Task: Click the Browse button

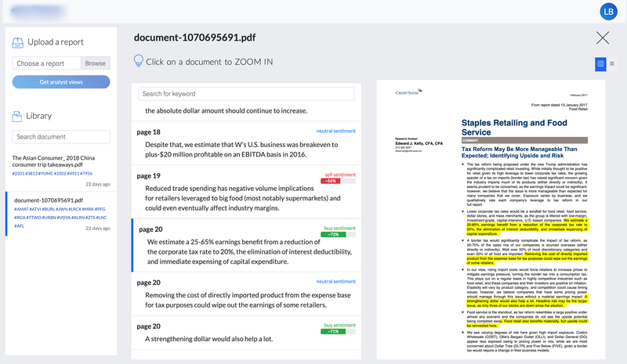Action: pyautogui.click(x=95, y=63)
